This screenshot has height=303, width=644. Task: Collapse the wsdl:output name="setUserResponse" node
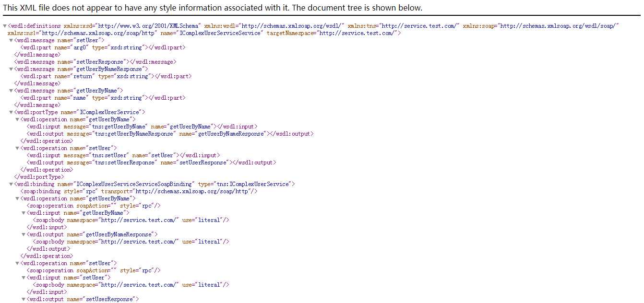(x=24, y=299)
